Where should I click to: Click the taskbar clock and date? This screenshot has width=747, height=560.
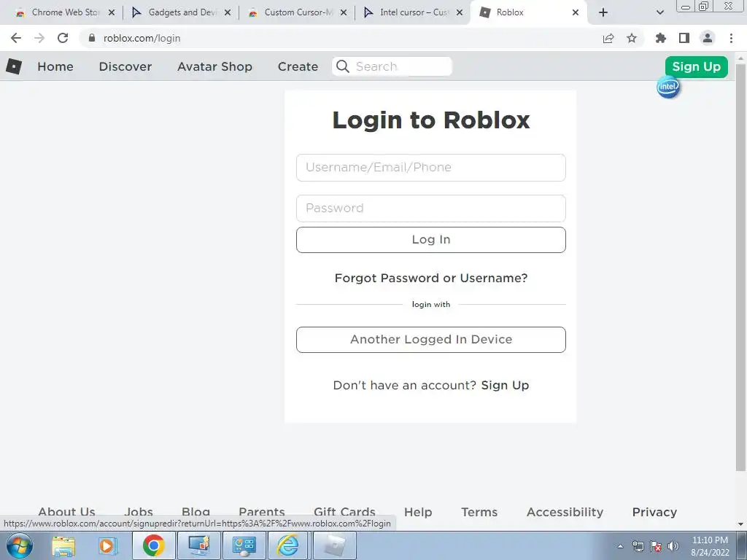click(x=710, y=546)
